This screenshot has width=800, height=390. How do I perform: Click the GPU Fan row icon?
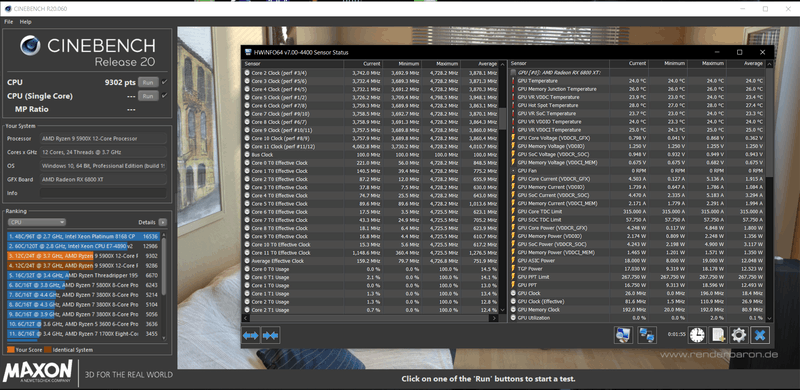point(513,170)
